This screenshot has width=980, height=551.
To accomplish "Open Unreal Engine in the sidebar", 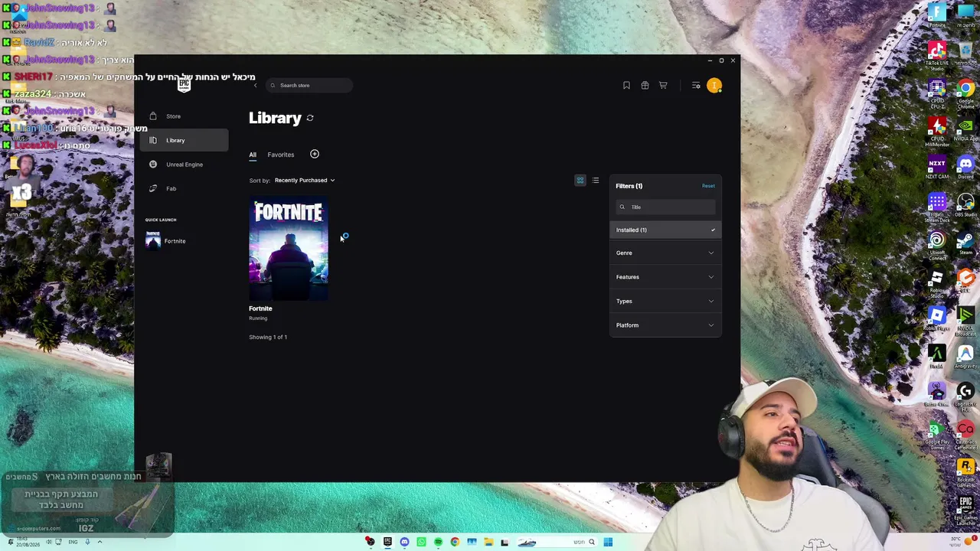I will [184, 165].
